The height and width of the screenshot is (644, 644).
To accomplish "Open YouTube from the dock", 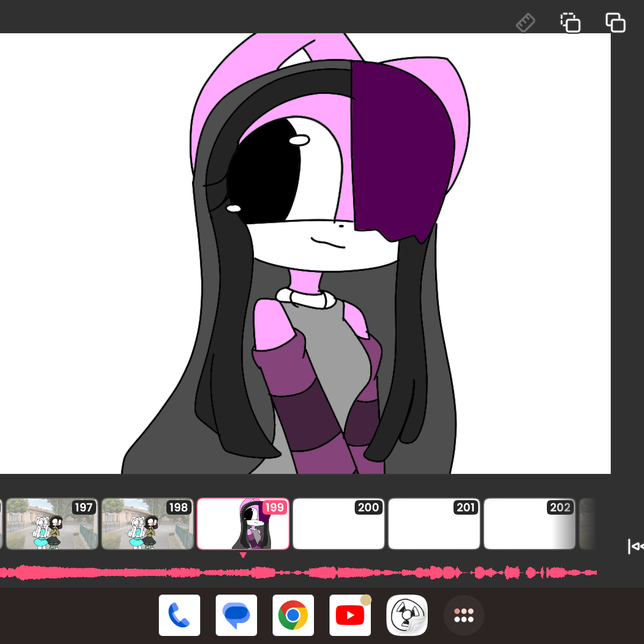I will (350, 615).
